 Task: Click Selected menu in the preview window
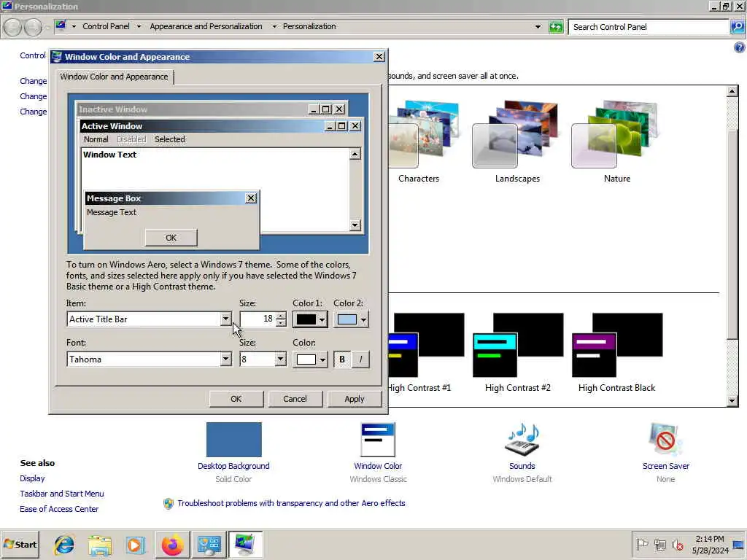[169, 139]
